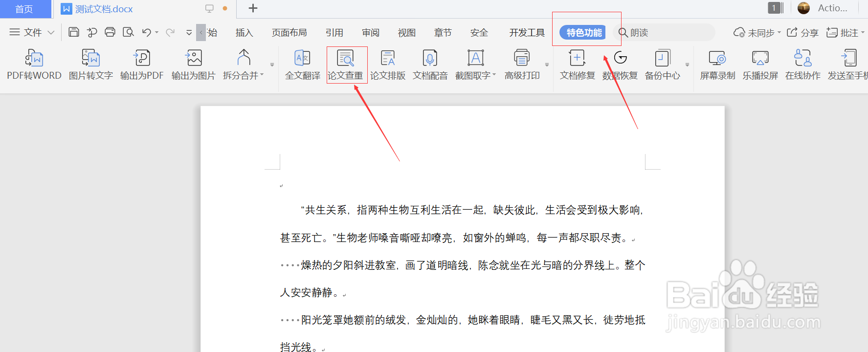
Task: Expand more tools arrow after 高级打印
Action: (x=547, y=65)
